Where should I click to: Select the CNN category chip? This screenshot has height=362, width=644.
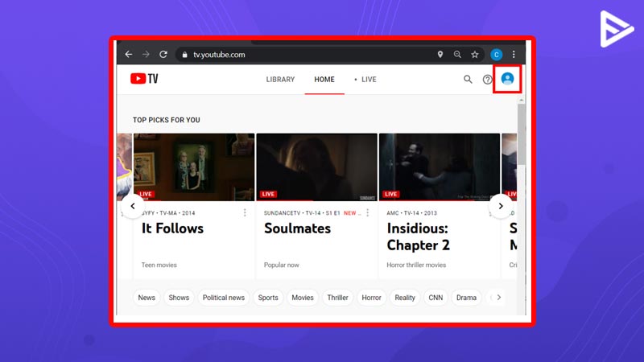point(436,298)
